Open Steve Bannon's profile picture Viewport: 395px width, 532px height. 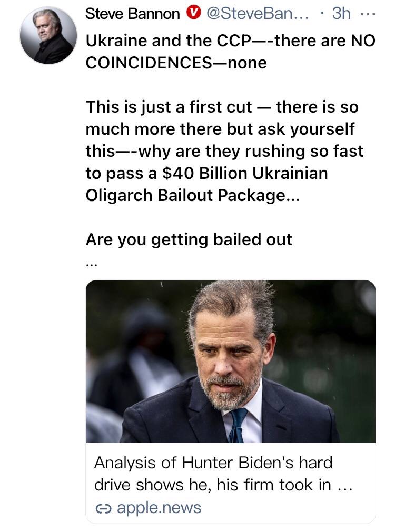[x=47, y=36]
